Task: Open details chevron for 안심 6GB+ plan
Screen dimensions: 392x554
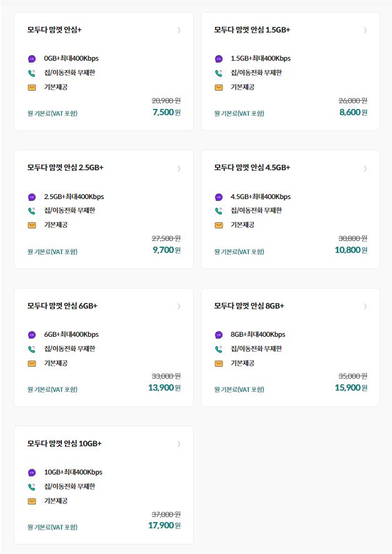Action: pyautogui.click(x=179, y=306)
